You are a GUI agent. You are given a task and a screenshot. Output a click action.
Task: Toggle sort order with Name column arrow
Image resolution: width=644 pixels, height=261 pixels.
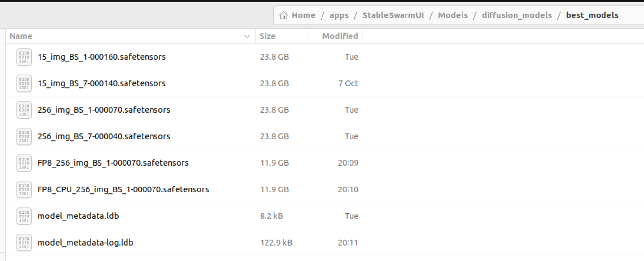(x=247, y=36)
